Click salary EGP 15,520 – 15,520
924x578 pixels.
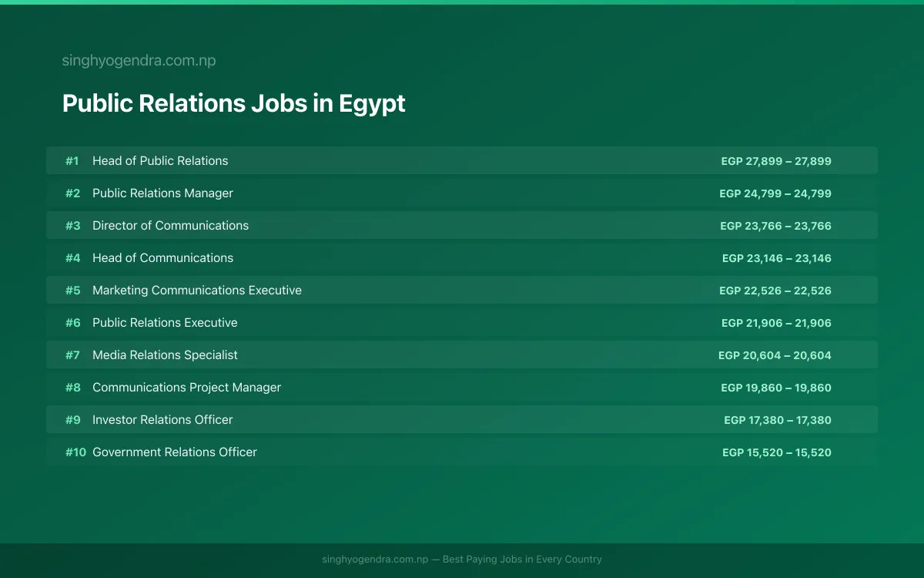click(777, 452)
